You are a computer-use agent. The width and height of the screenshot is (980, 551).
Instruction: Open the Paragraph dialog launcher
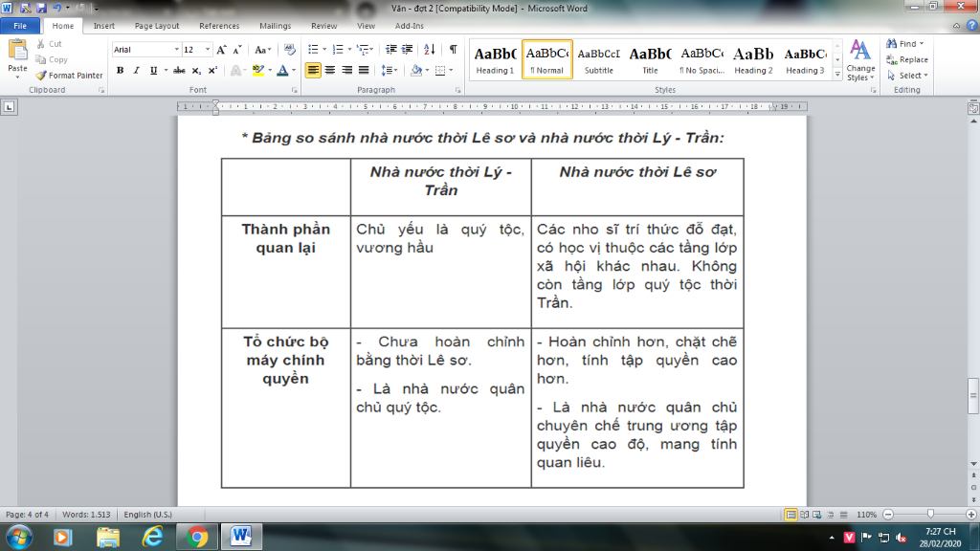pos(458,90)
